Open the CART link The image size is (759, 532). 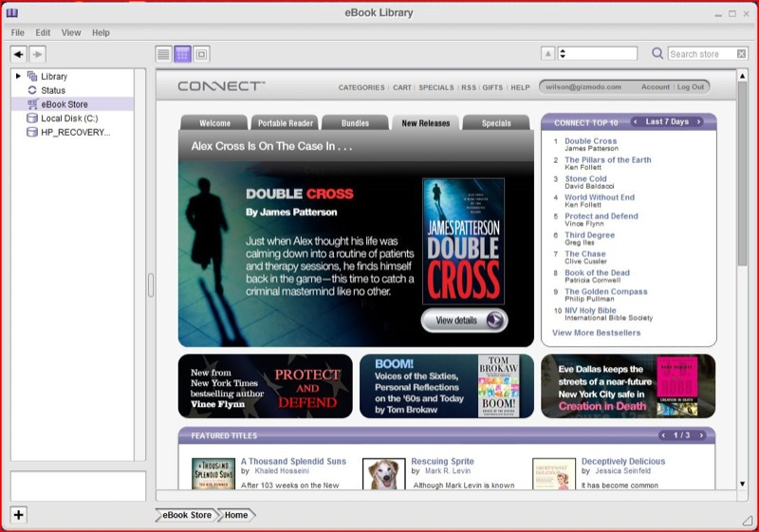pyautogui.click(x=401, y=87)
